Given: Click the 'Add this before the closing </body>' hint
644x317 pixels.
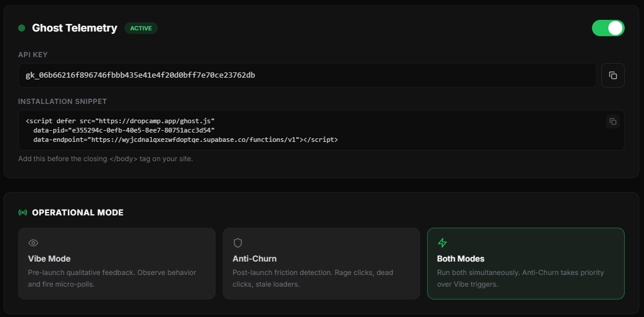Looking at the screenshot, I should click(106, 159).
